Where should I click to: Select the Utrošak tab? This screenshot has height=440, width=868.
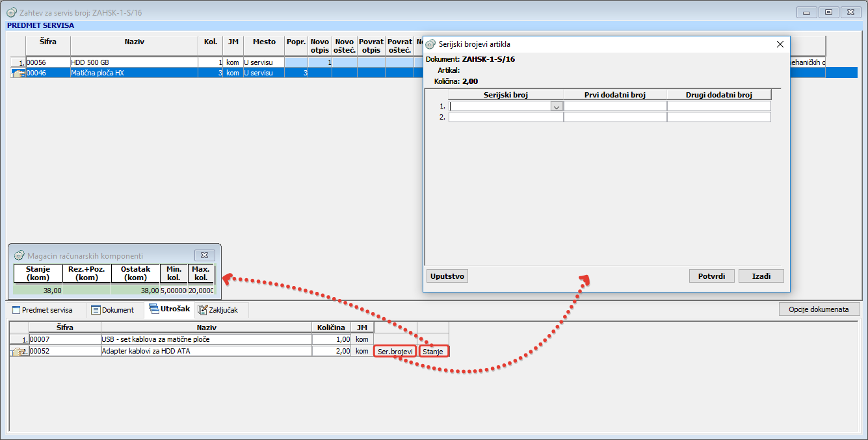click(x=169, y=309)
